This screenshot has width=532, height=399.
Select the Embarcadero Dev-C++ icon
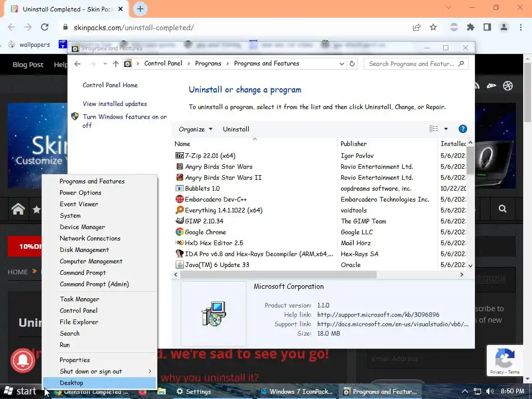pyautogui.click(x=179, y=199)
